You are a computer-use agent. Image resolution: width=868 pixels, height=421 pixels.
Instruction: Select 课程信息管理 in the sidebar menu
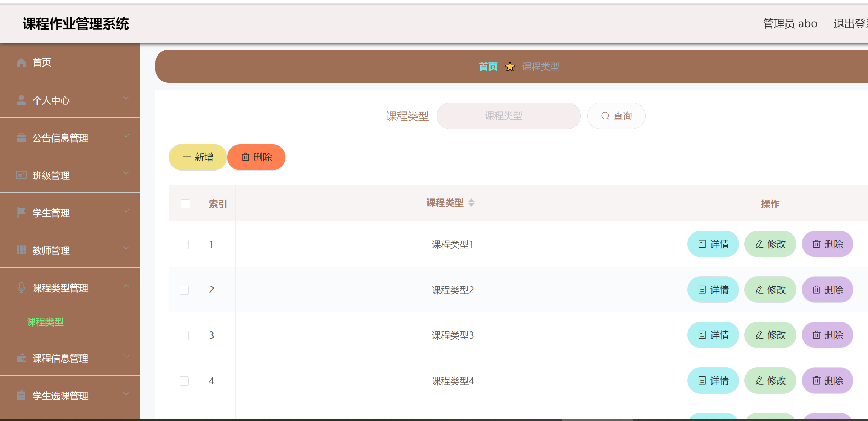tap(60, 358)
